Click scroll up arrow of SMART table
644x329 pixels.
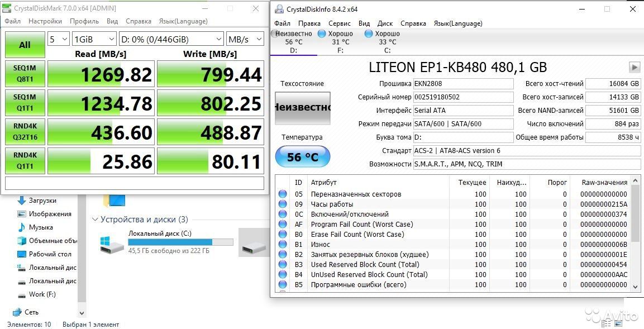click(636, 181)
